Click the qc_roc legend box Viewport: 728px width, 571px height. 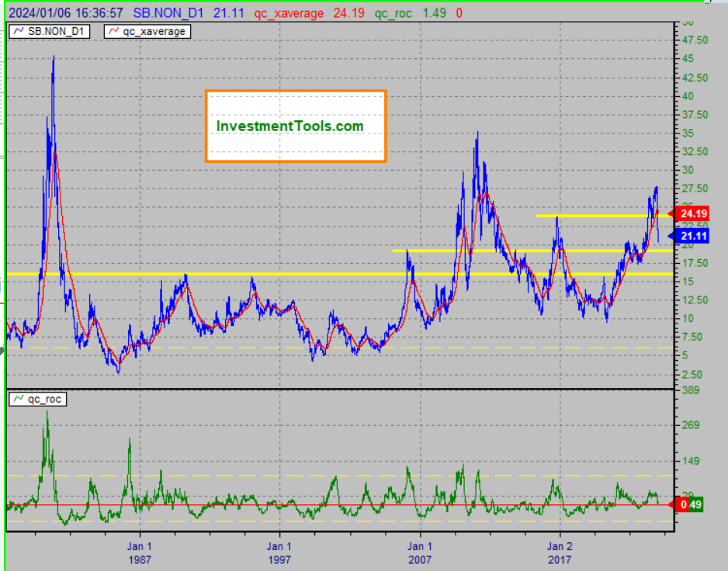click(x=37, y=400)
